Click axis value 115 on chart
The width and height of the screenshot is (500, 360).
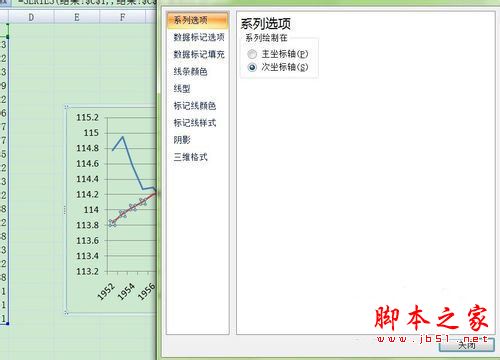pos(91,133)
